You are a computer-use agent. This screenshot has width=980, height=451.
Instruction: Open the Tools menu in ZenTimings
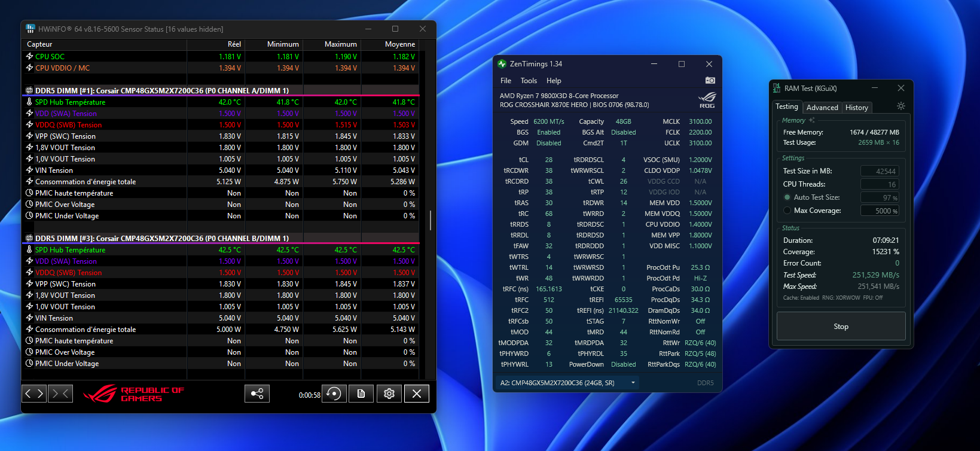click(529, 81)
